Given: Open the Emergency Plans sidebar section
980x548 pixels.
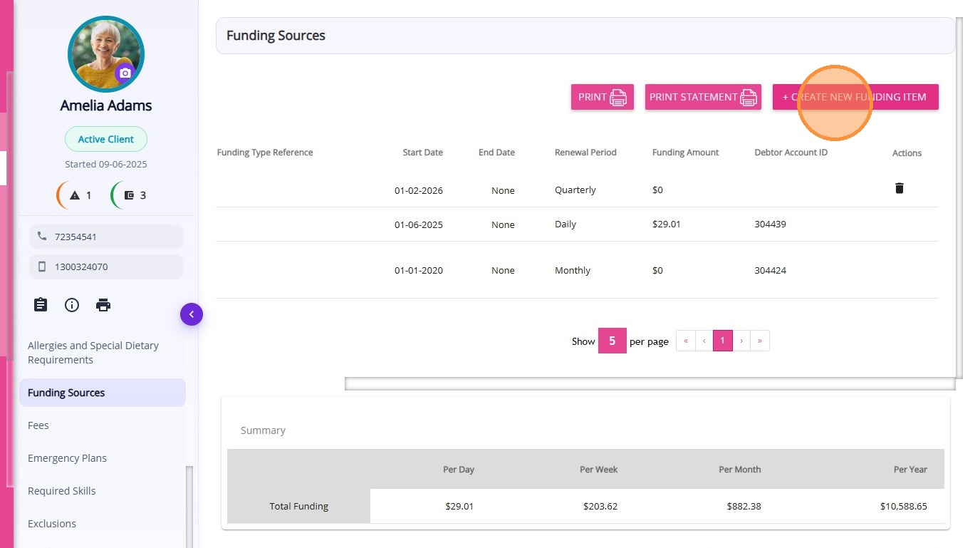Looking at the screenshot, I should pyautogui.click(x=67, y=458).
